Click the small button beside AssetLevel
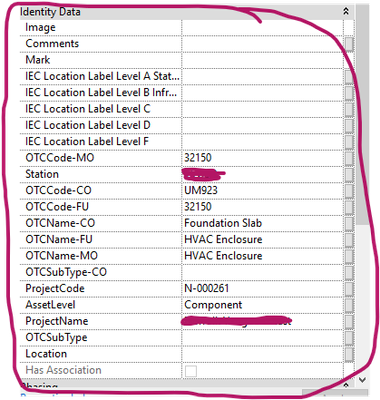Image resolution: width=380 pixels, height=400 pixels. coord(349,305)
